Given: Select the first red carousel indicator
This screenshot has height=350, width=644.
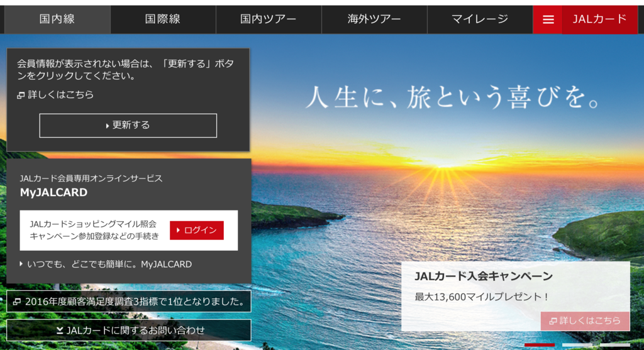Looking at the screenshot, I should (x=540, y=345).
